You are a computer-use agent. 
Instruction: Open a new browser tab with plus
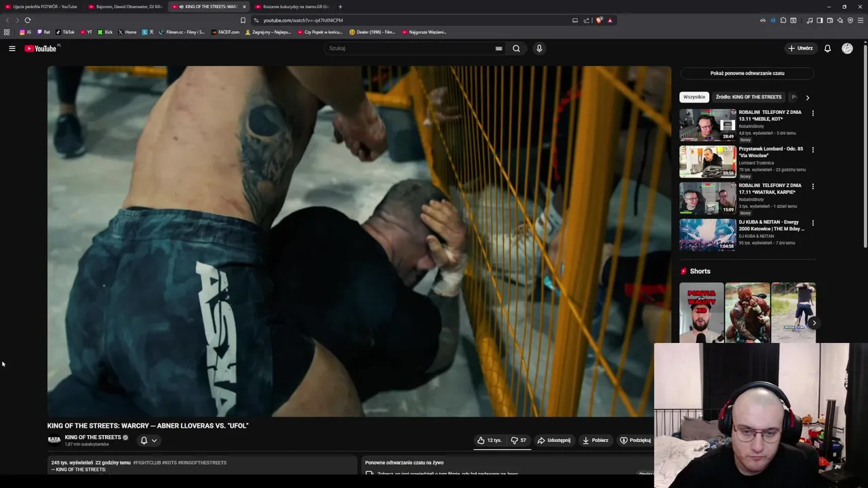click(340, 7)
